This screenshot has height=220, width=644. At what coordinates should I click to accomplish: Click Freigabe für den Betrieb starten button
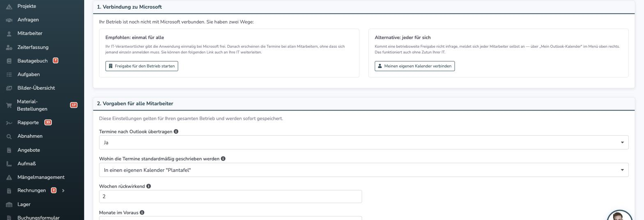click(x=142, y=66)
